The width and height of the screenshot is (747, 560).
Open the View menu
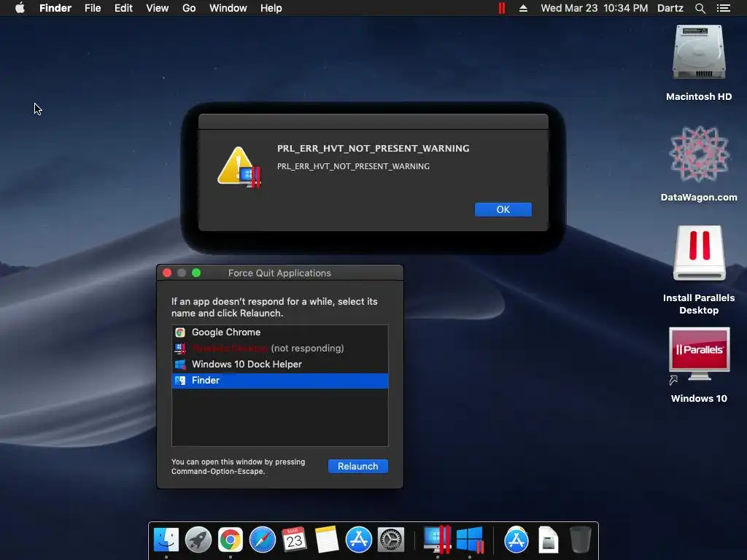(x=158, y=8)
